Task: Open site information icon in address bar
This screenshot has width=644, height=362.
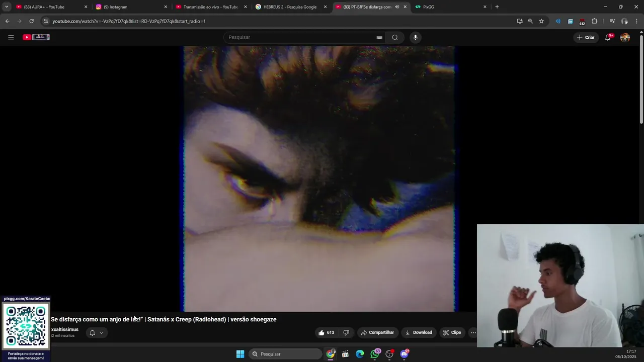Action: 46,21
